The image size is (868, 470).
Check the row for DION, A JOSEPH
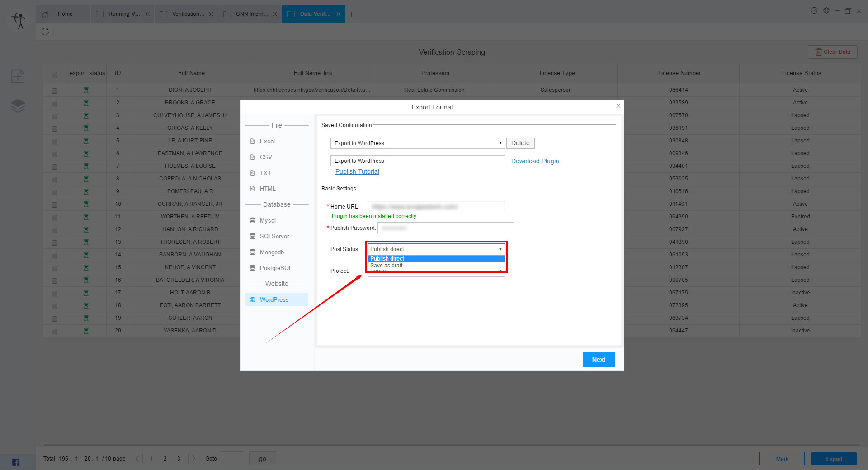point(54,91)
